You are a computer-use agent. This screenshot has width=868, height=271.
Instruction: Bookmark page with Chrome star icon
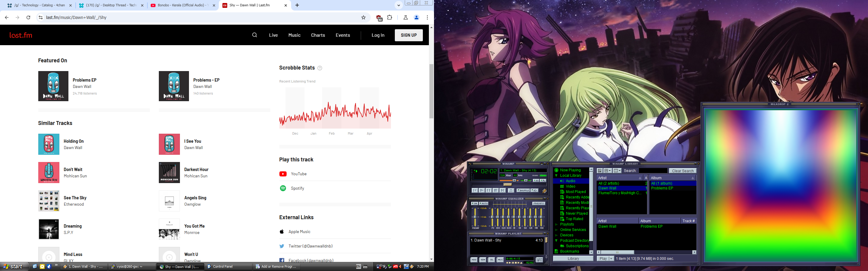click(x=363, y=17)
